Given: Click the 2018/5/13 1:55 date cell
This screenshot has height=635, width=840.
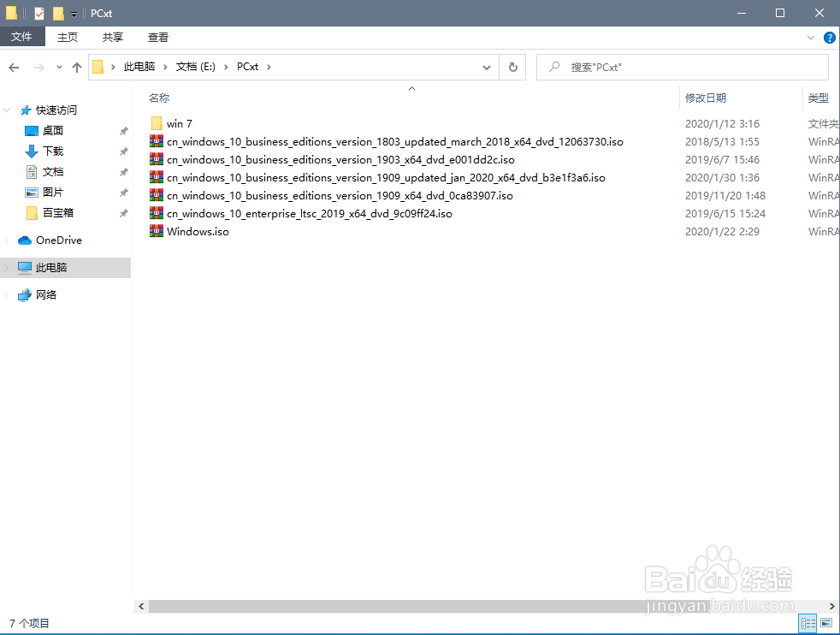Looking at the screenshot, I should [722, 142].
